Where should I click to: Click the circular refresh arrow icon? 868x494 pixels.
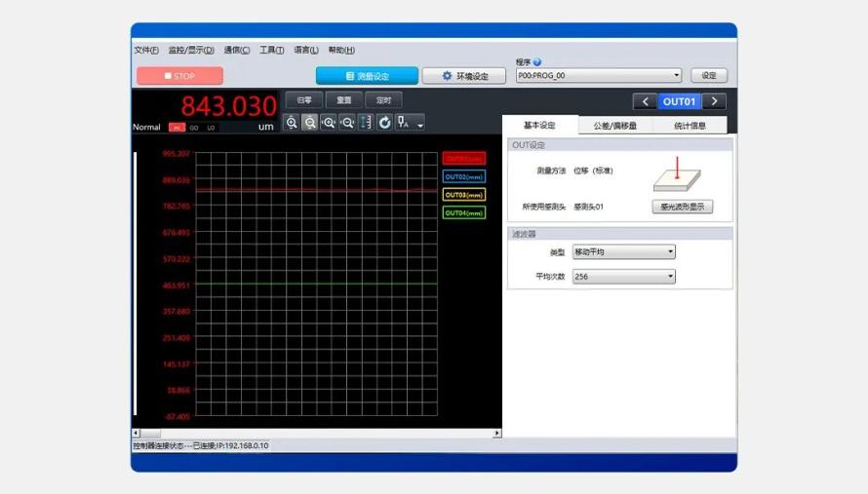tap(384, 122)
